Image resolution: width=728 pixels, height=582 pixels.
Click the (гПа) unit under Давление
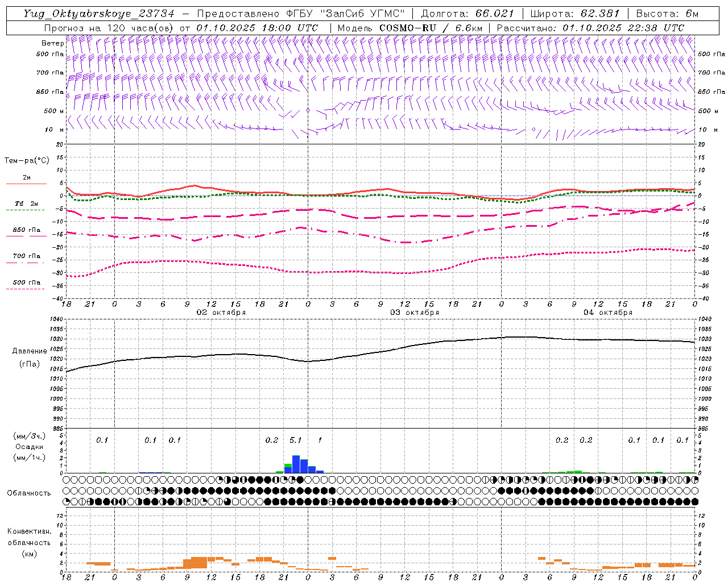pyautogui.click(x=30, y=364)
